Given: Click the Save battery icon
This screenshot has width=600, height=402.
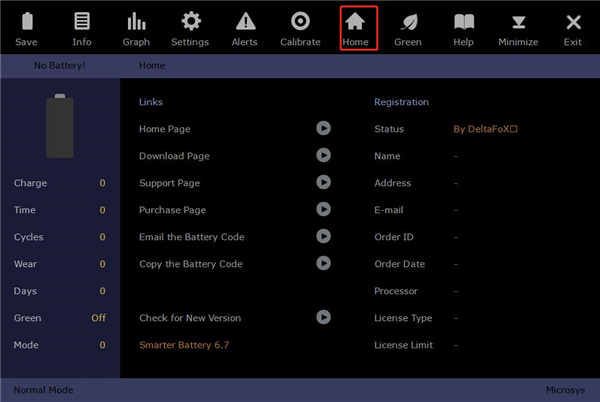Looking at the screenshot, I should [x=27, y=28].
